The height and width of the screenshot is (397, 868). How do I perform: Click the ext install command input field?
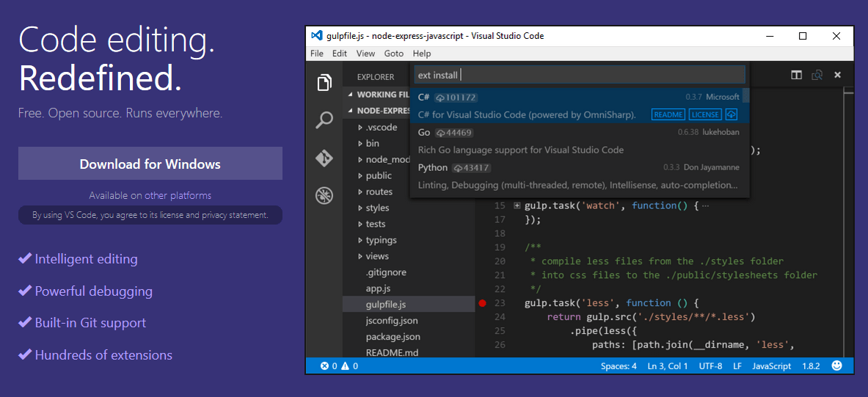pyautogui.click(x=580, y=75)
